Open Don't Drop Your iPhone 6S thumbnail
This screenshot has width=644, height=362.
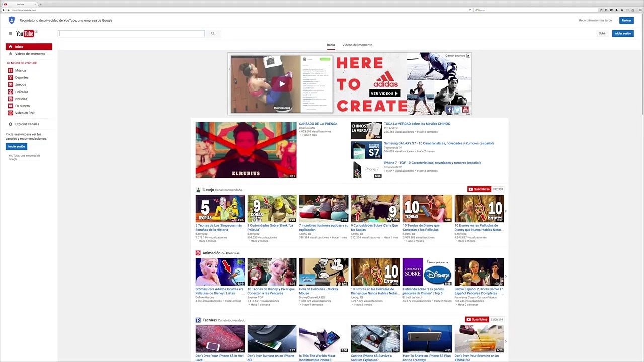click(x=220, y=339)
